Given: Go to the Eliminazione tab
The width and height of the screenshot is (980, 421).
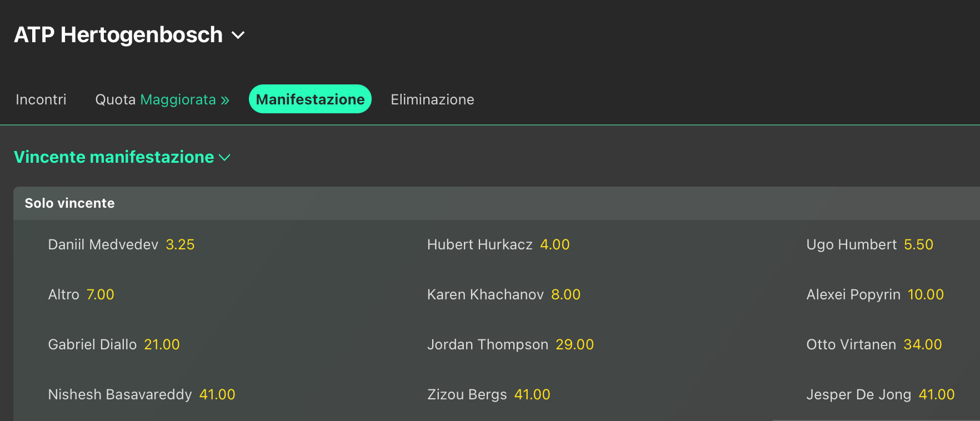Looking at the screenshot, I should tap(432, 99).
